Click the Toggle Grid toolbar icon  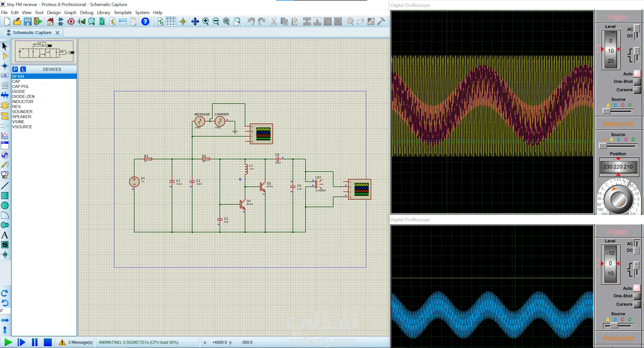[170, 21]
